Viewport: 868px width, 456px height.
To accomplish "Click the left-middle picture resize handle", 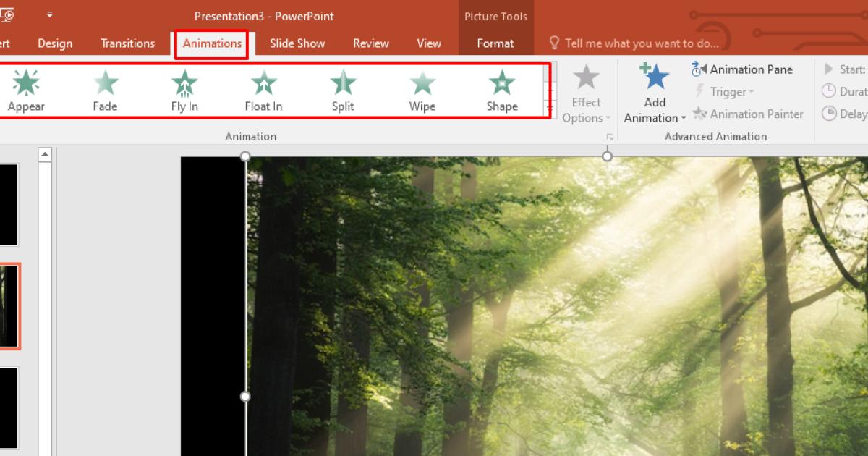I will click(245, 397).
